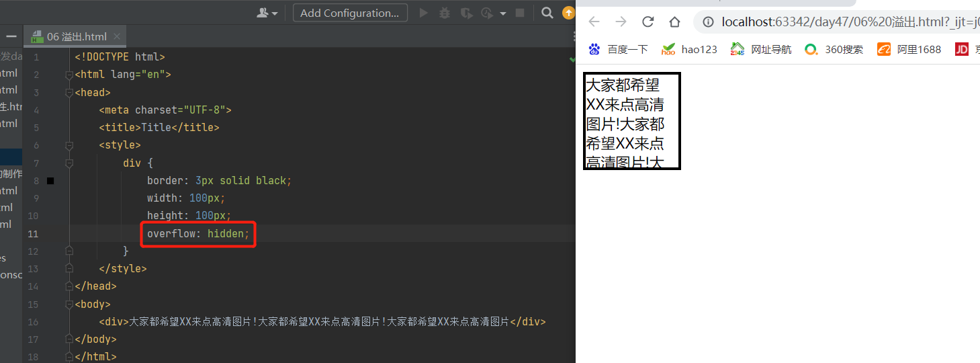Viewport: 980px width, 363px height.
Task: Click the localhost URL address field
Action: click(x=850, y=22)
